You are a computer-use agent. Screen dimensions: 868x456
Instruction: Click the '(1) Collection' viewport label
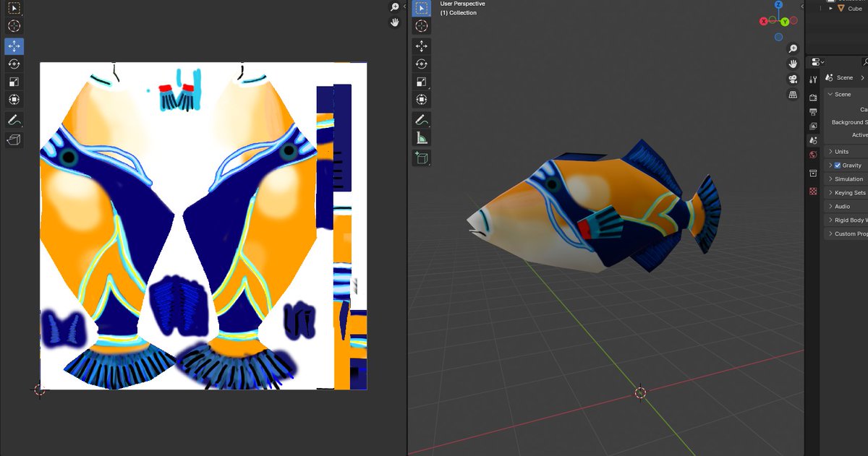click(459, 13)
